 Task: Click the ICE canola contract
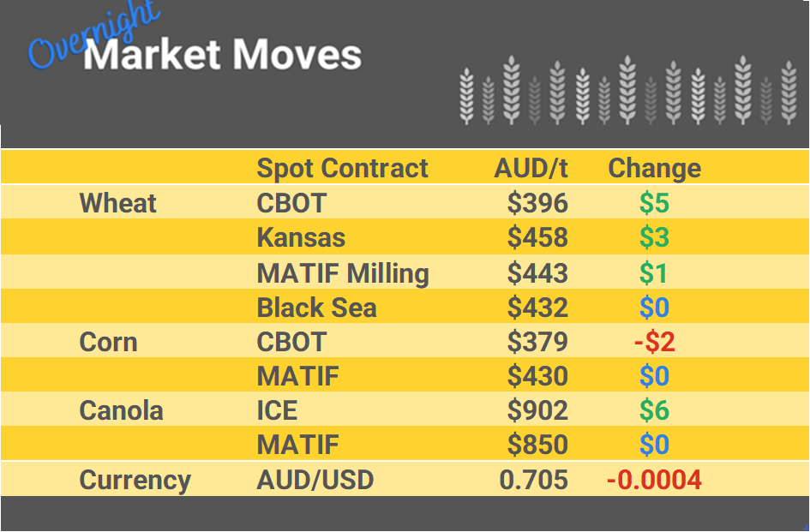(277, 410)
